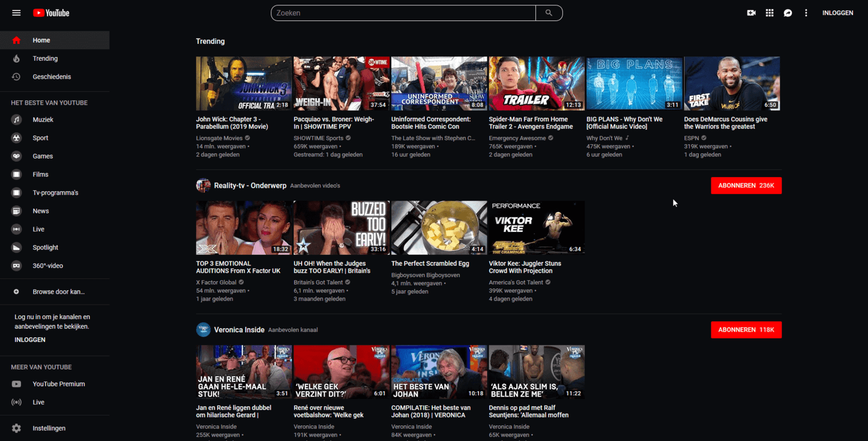Click the Games heart icon
The width and height of the screenshot is (868, 441).
(17, 156)
